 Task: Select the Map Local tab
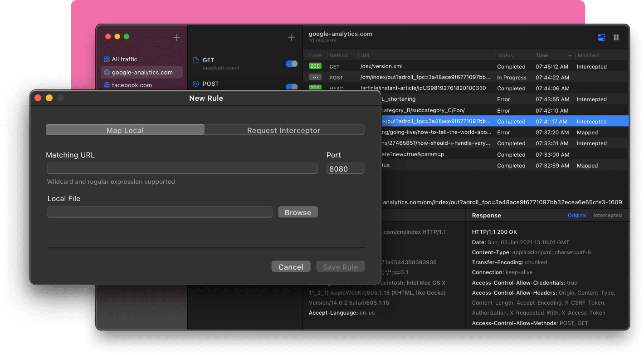[125, 130]
